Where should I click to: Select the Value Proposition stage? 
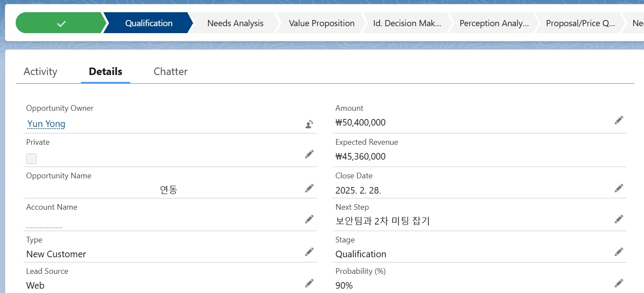[x=321, y=23]
